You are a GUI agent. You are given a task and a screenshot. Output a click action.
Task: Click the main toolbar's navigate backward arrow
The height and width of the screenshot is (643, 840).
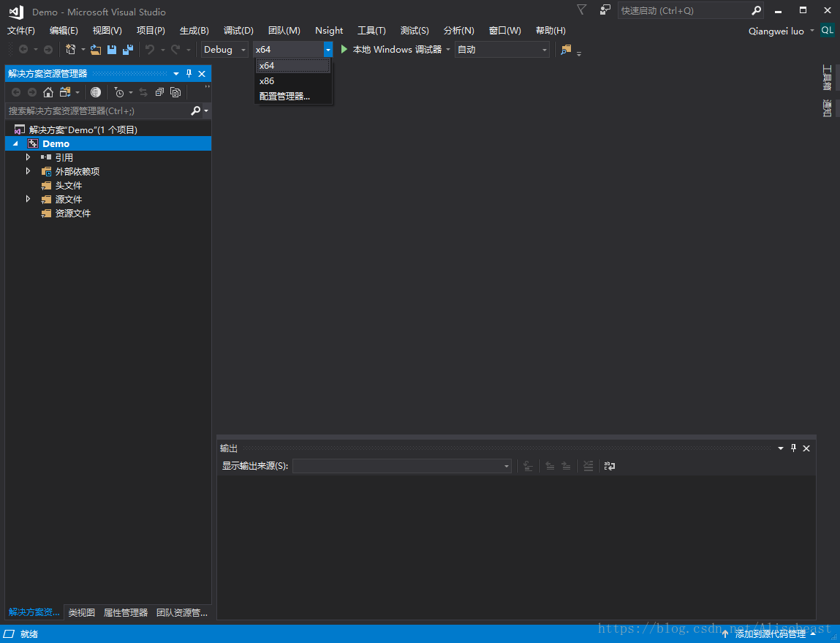pyautogui.click(x=23, y=49)
